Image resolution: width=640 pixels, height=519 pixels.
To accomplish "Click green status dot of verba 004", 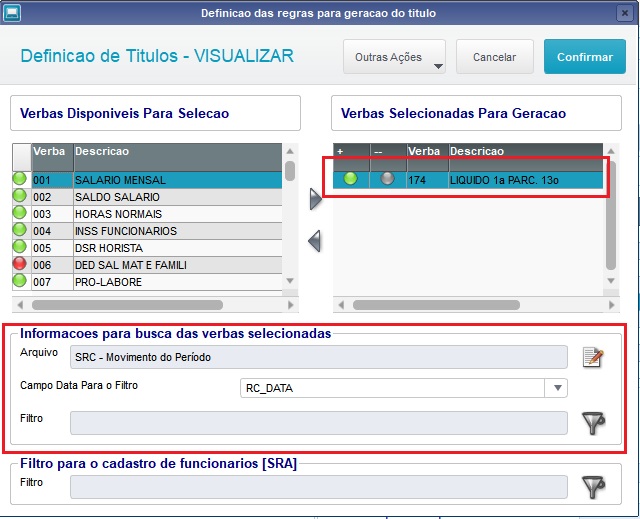I will click(x=20, y=230).
